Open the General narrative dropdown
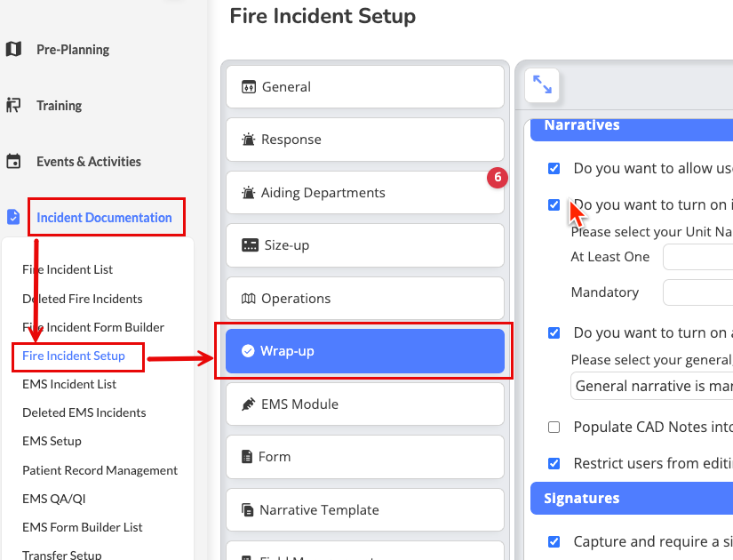733x560 pixels. (x=652, y=386)
